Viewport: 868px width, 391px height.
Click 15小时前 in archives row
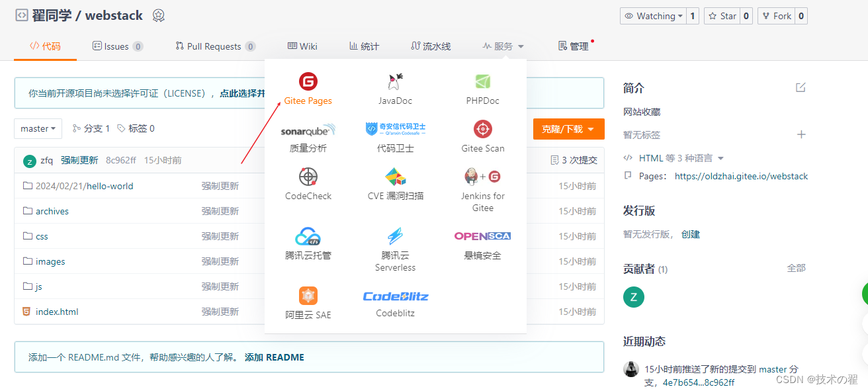click(577, 211)
